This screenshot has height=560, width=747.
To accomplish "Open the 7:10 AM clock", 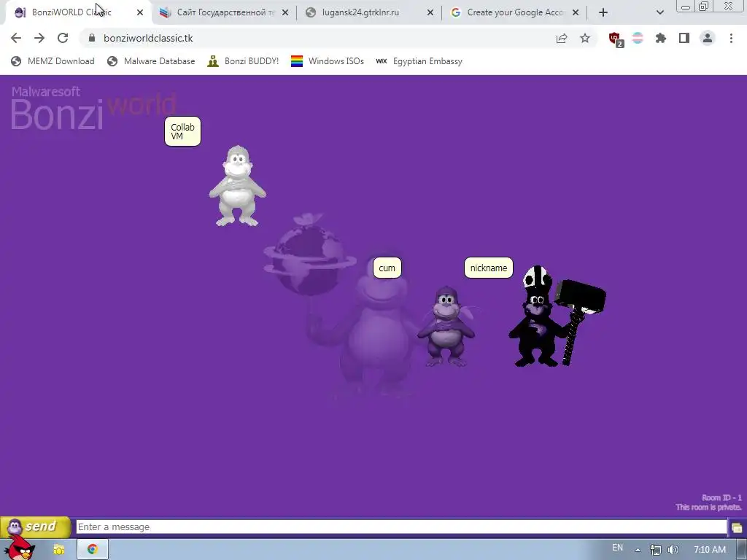I will click(710, 550).
